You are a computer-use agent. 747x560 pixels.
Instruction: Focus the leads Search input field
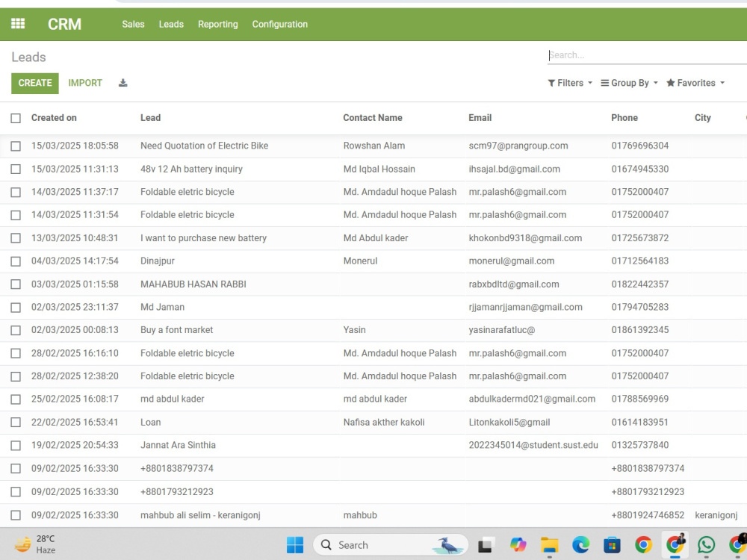pyautogui.click(x=647, y=55)
